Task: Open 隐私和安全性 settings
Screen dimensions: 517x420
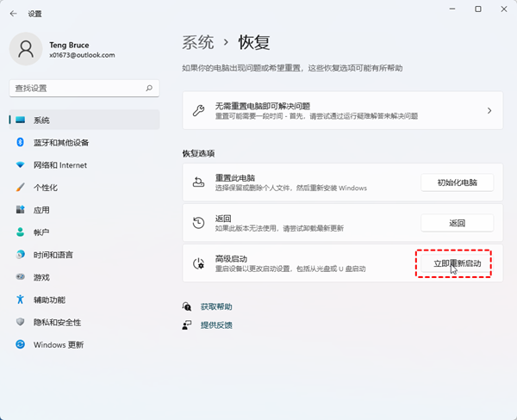Action: click(84, 322)
